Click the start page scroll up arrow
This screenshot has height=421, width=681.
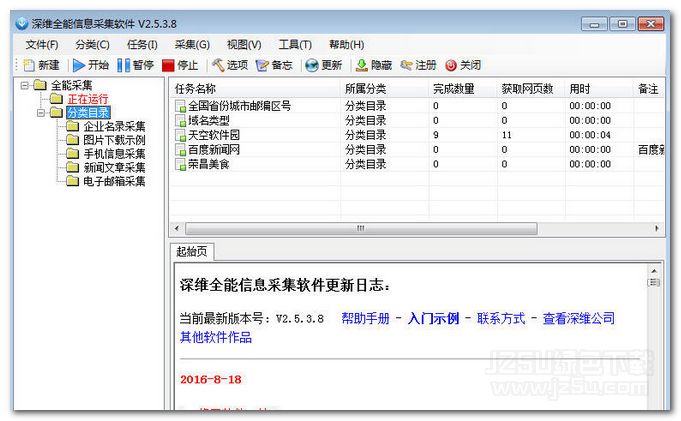654,271
